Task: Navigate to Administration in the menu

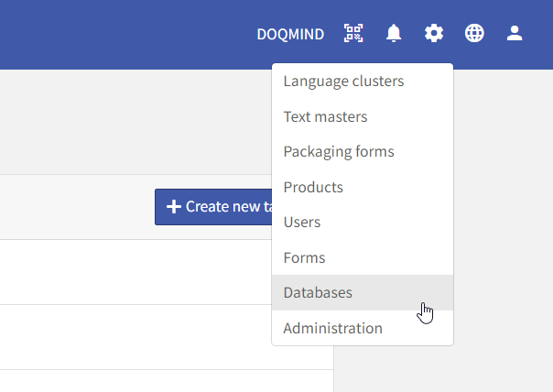Action: point(333,329)
